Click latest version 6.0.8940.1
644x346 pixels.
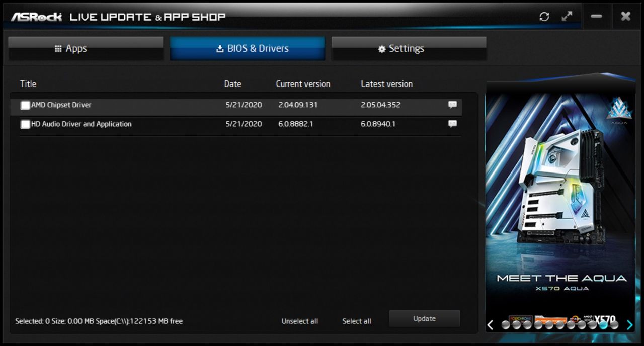[x=378, y=124]
